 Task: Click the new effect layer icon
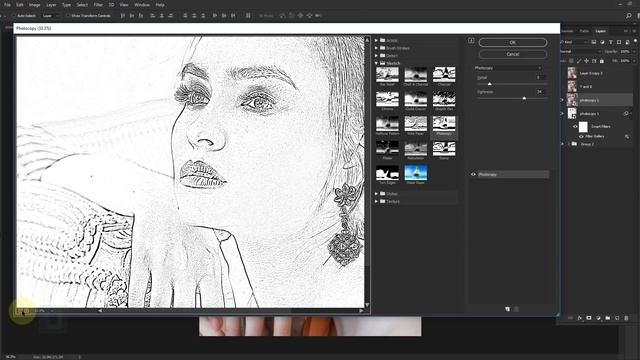507,309
